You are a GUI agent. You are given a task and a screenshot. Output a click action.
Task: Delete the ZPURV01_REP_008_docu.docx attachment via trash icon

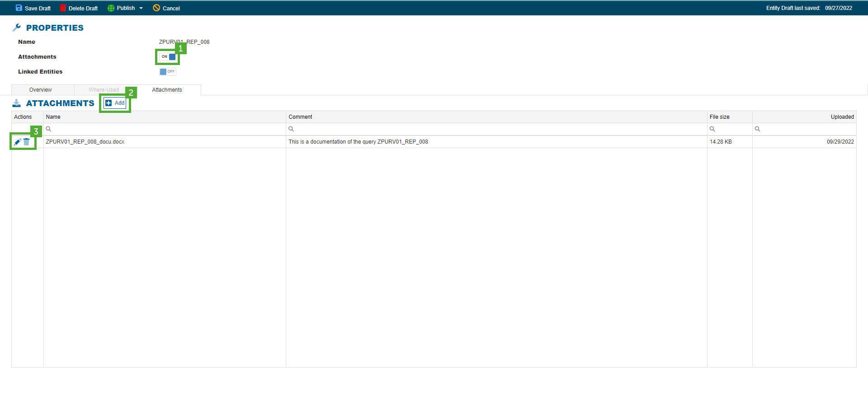click(x=27, y=142)
